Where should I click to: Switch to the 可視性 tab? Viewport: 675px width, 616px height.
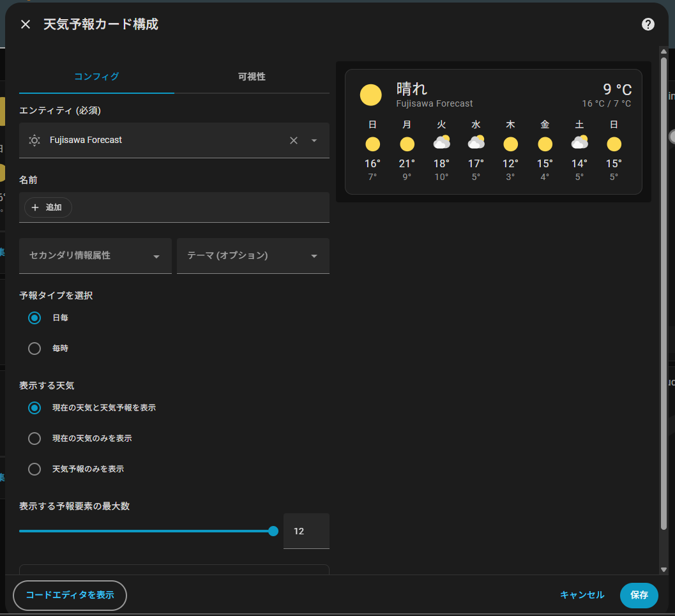click(252, 77)
